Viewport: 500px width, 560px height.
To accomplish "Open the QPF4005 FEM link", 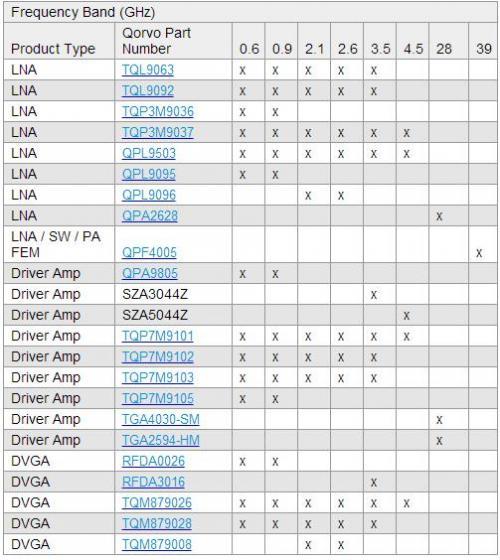I will pos(149,252).
